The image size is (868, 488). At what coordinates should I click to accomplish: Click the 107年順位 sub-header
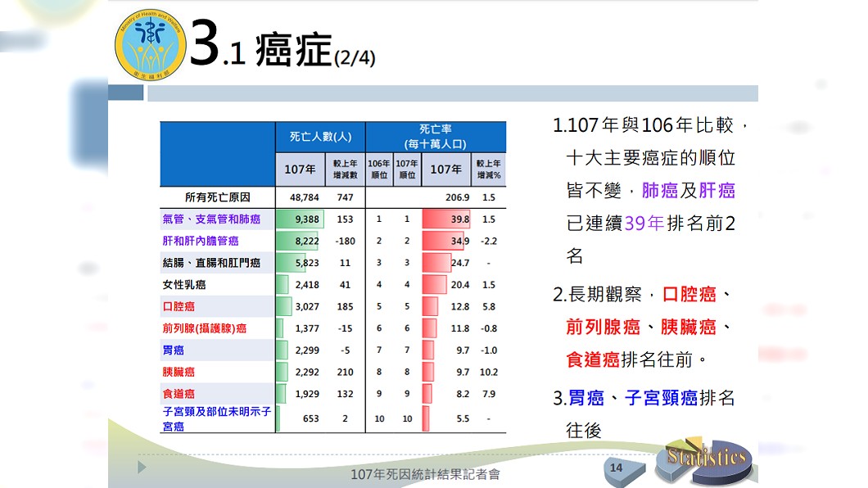[407, 169]
